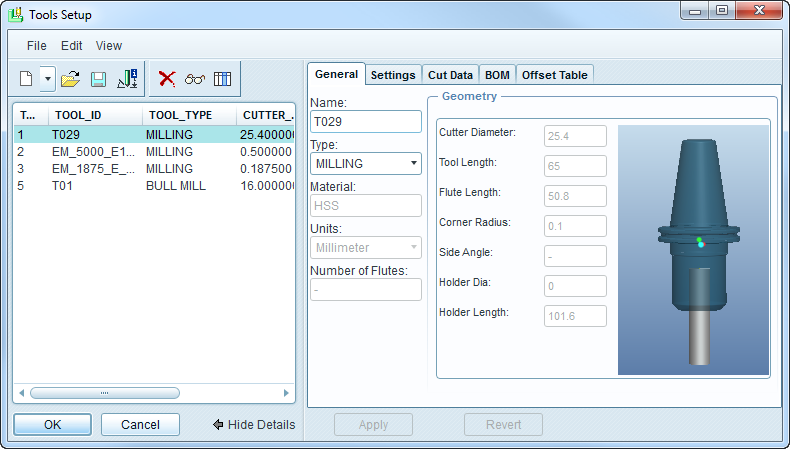Click the 3D tool holder preview
This screenshot has width=790, height=449.
(x=693, y=250)
